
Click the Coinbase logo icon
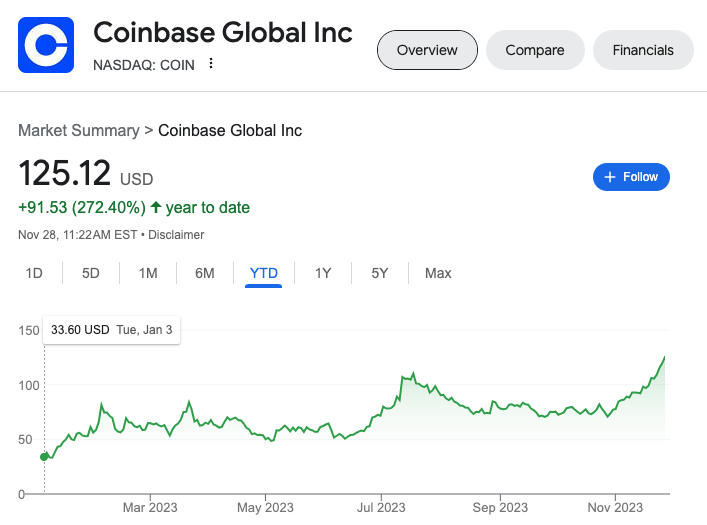(46, 45)
